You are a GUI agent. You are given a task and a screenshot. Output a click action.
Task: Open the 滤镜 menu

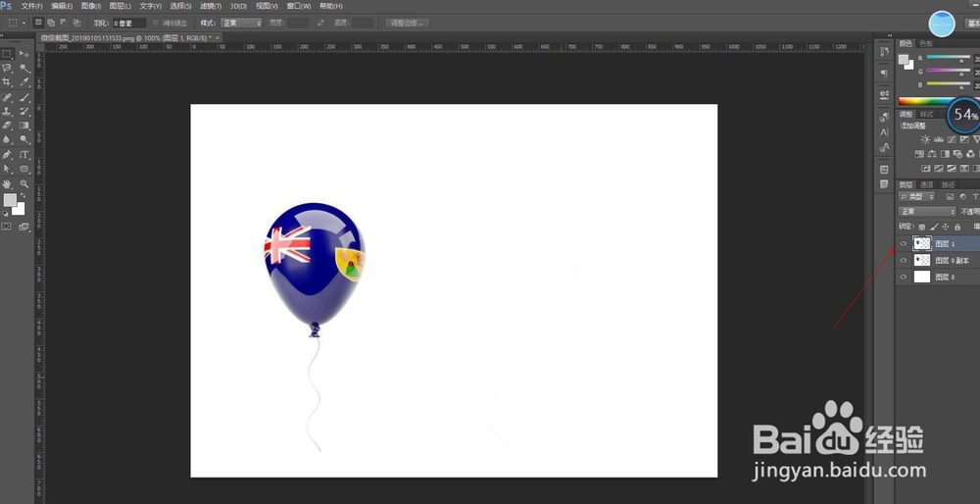211,6
